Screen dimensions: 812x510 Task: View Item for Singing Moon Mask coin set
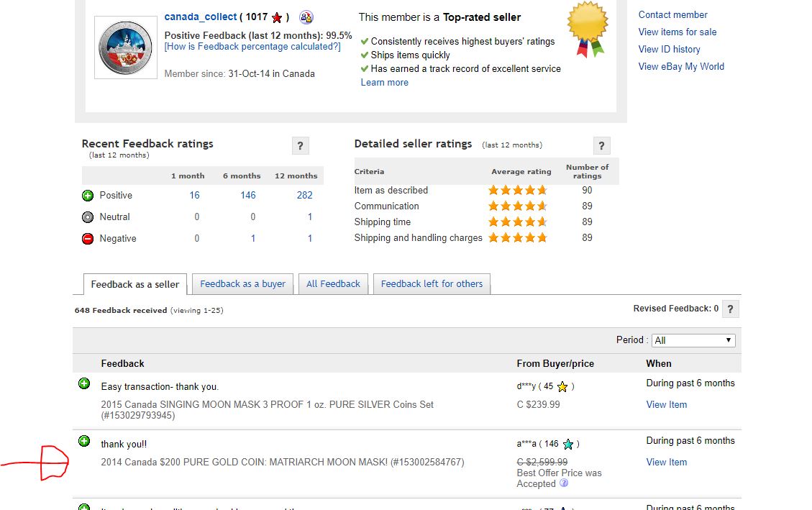[667, 405]
